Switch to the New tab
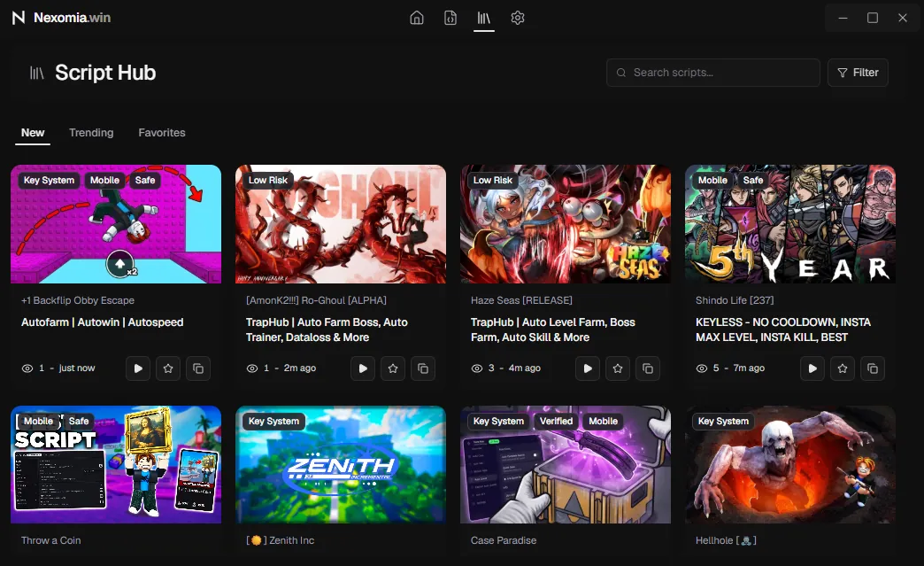924x566 pixels. pyautogui.click(x=33, y=133)
